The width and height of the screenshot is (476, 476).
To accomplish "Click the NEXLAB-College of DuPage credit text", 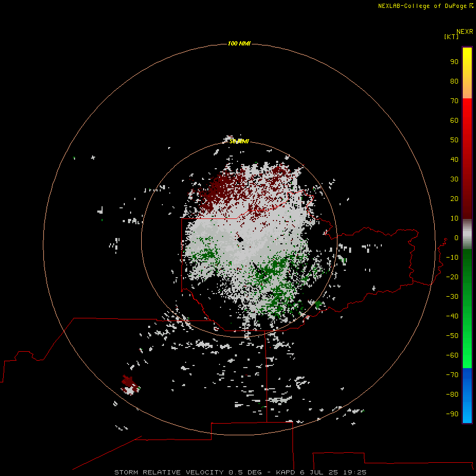I will (x=425, y=6).
